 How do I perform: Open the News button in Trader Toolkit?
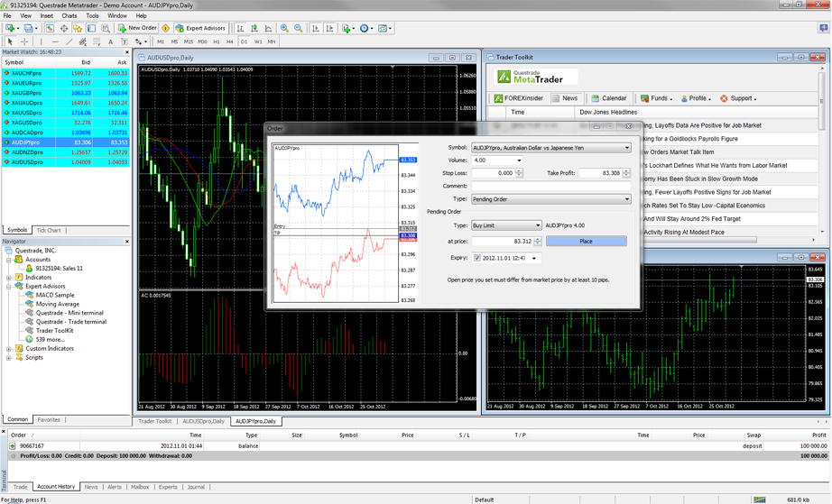coord(565,98)
